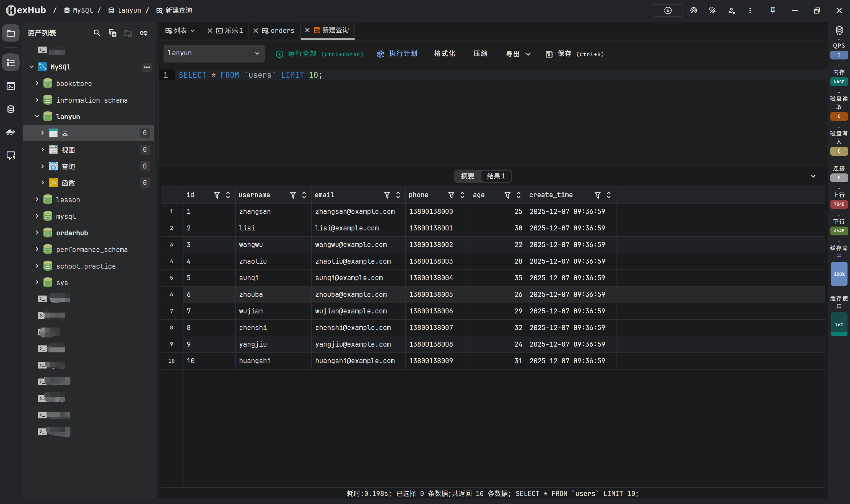This screenshot has width=850, height=504.
Task: Click the filter icon on email column
Action: [x=387, y=195]
